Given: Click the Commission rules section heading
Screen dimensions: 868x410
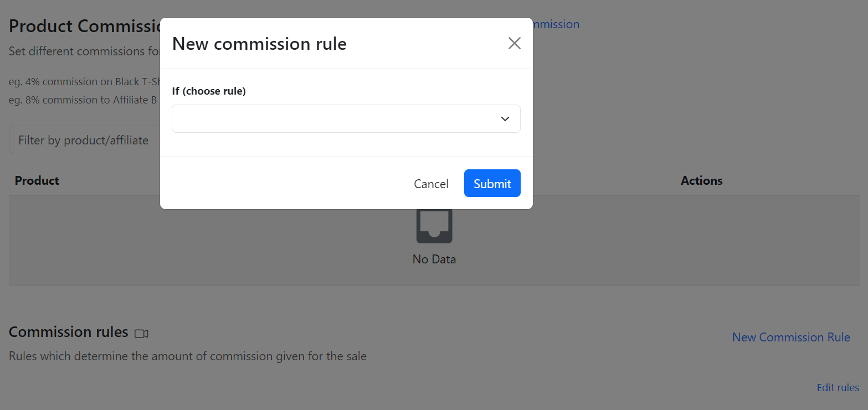Looking at the screenshot, I should [x=69, y=332].
